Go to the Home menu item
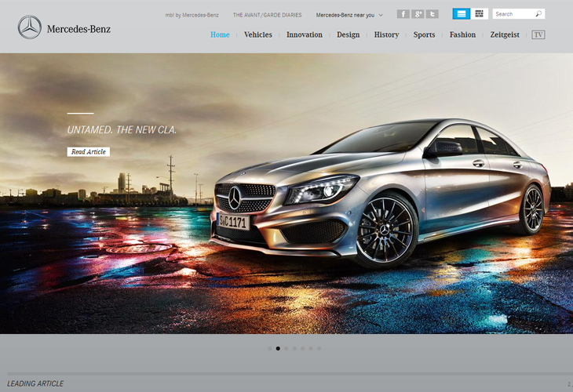This screenshot has height=392, width=573. [220, 34]
